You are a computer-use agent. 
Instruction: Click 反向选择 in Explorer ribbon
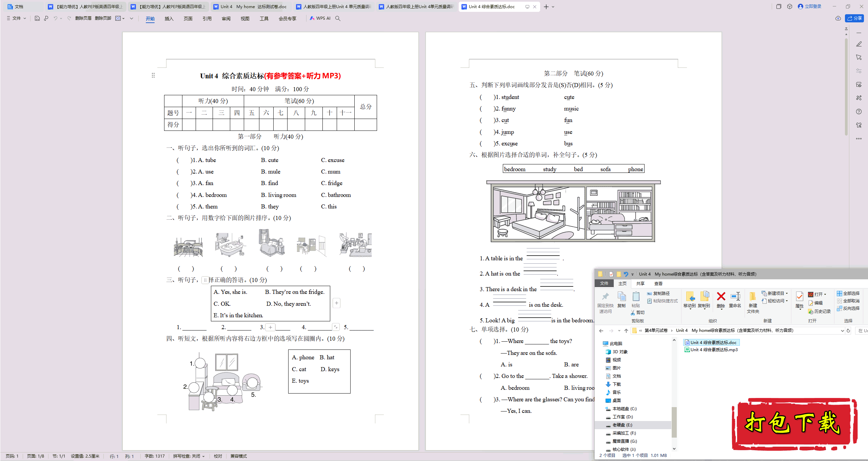(x=848, y=308)
